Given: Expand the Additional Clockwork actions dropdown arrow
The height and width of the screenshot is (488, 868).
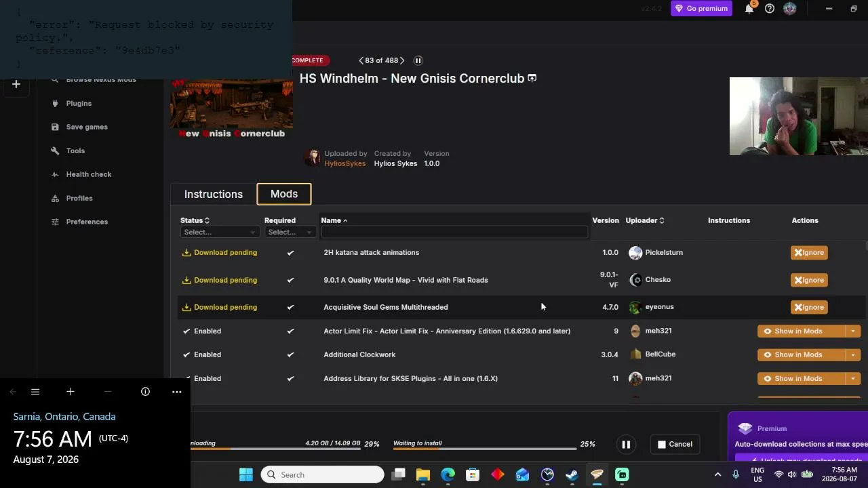Looking at the screenshot, I should [853, 354].
